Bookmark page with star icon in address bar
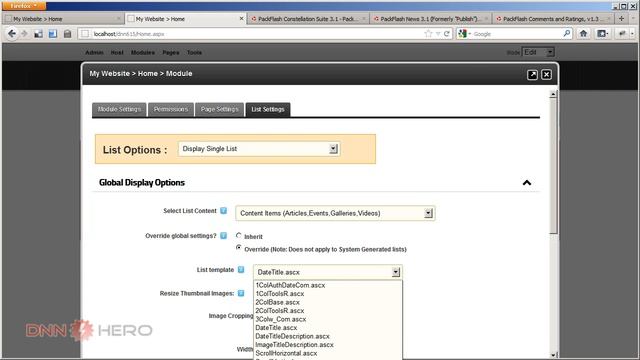Screen dimensions: 640x360 (x=428, y=34)
